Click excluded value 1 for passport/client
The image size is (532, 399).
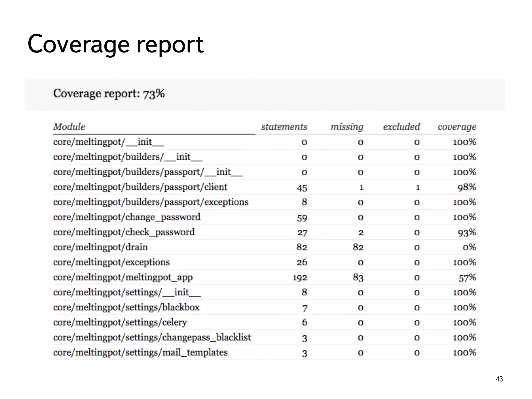pyautogui.click(x=418, y=187)
